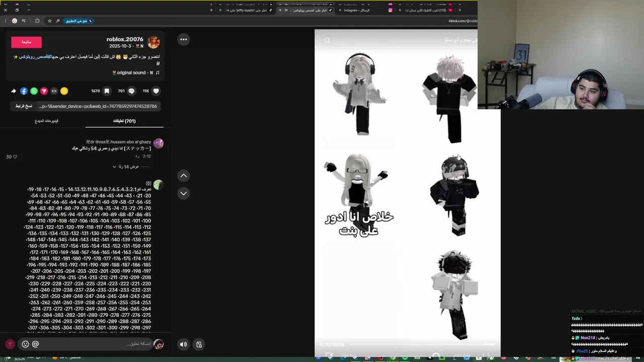The height and width of the screenshot is (362, 644).
Task: Share the video to WhatsApp
Action: tap(34, 91)
